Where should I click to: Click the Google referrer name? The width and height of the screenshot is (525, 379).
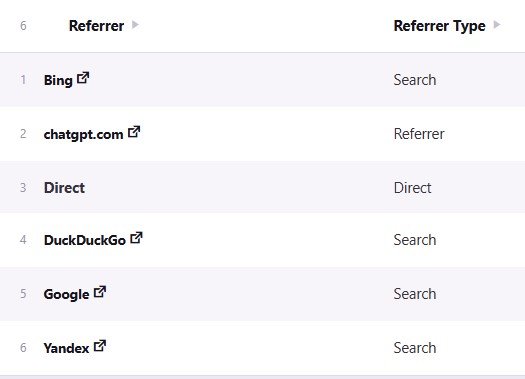click(x=67, y=294)
